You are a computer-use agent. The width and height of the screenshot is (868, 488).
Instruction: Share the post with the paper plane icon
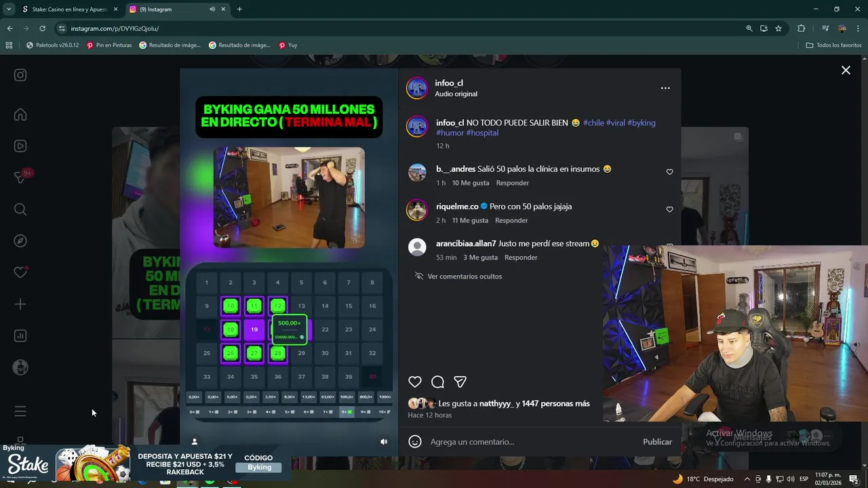point(460,382)
